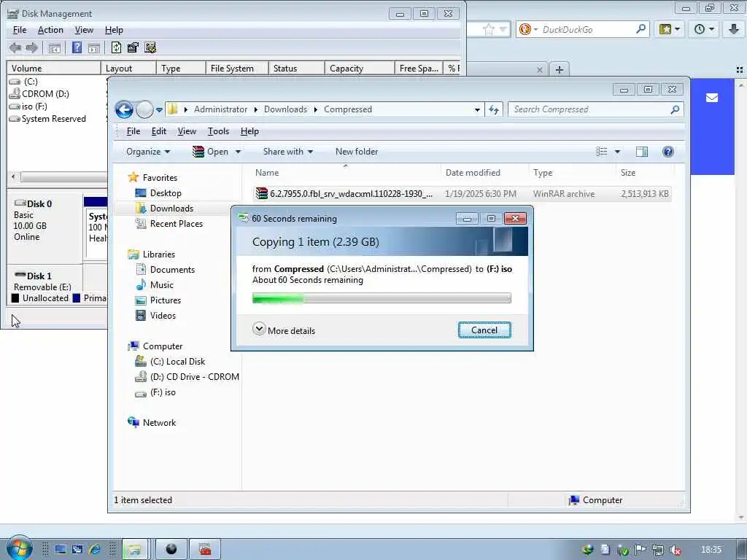Screen dimensions: 747x560
Task: Click Administrator in the address breadcrumb
Action: 220,109
